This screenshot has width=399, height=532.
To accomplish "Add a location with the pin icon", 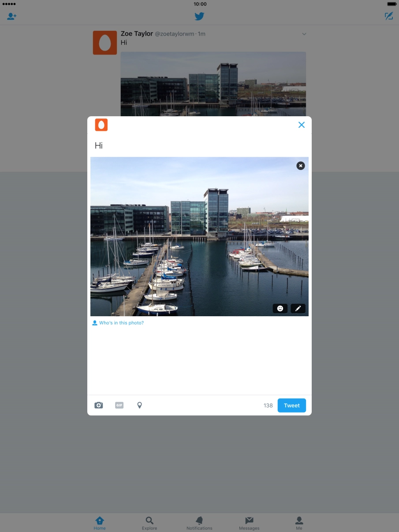I will point(139,405).
